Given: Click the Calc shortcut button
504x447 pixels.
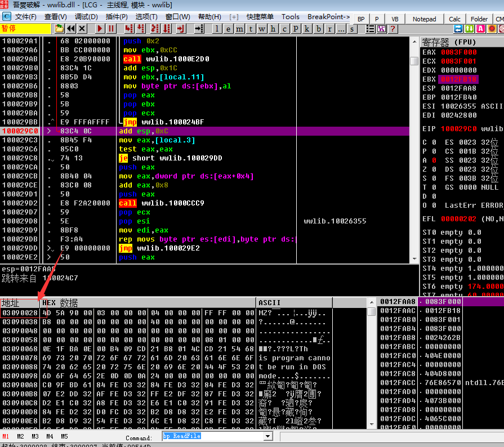Looking at the screenshot, I should click(x=454, y=19).
